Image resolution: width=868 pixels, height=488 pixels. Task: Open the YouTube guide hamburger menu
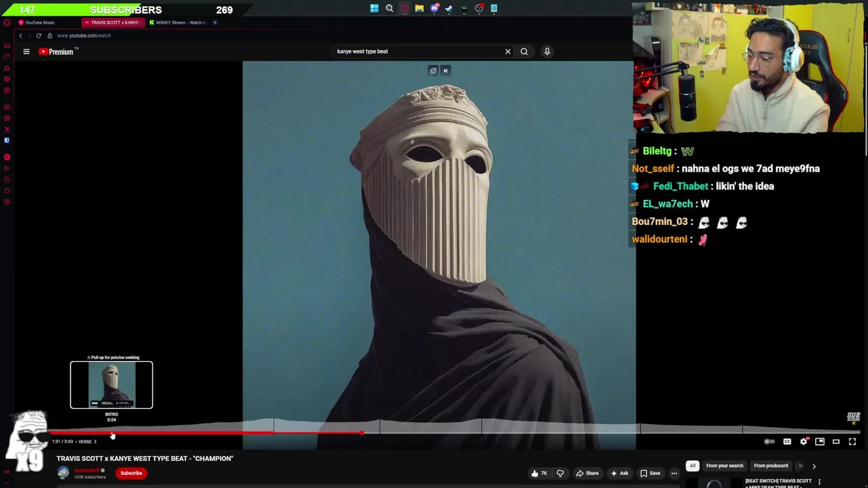click(26, 52)
